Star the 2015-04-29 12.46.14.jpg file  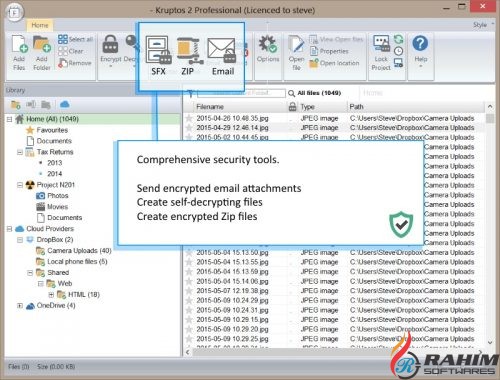[x=189, y=128]
